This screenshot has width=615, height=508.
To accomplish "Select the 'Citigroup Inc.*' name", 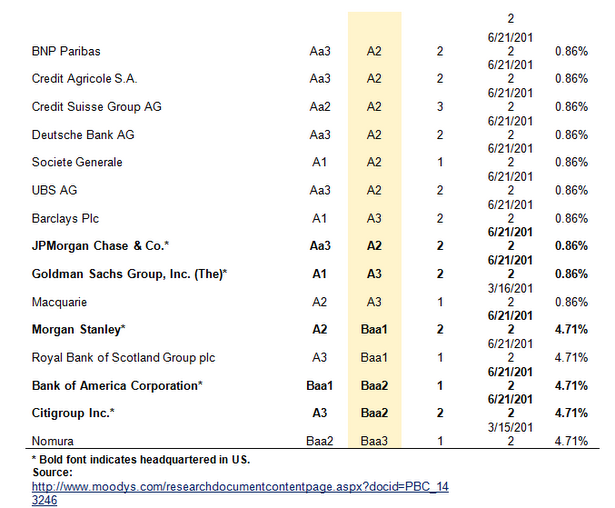I will click(x=73, y=413).
